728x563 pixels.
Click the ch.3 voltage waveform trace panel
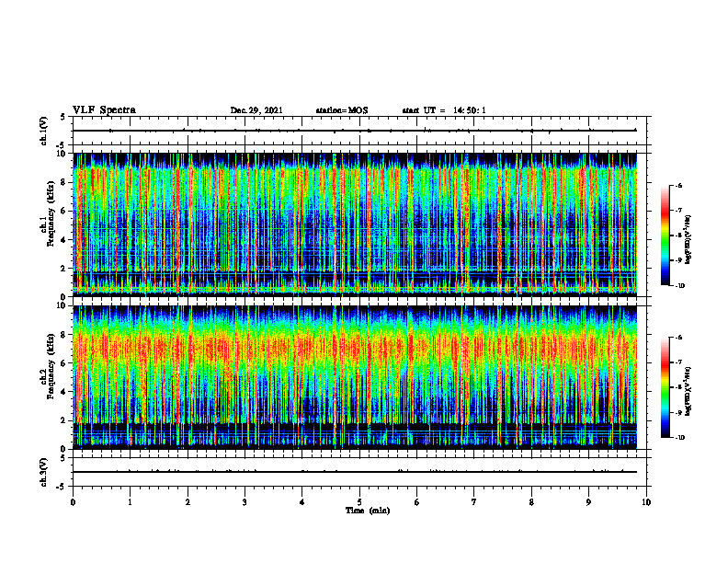click(361, 472)
